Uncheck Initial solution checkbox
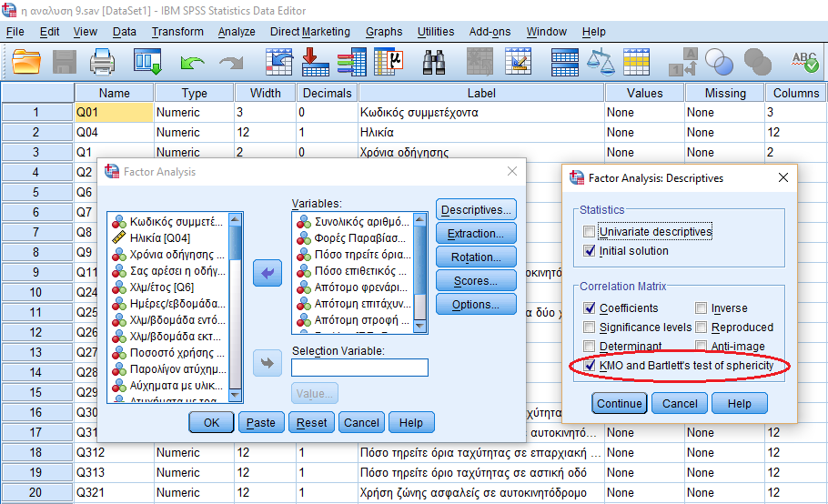The width and height of the screenshot is (828, 504). (x=589, y=251)
